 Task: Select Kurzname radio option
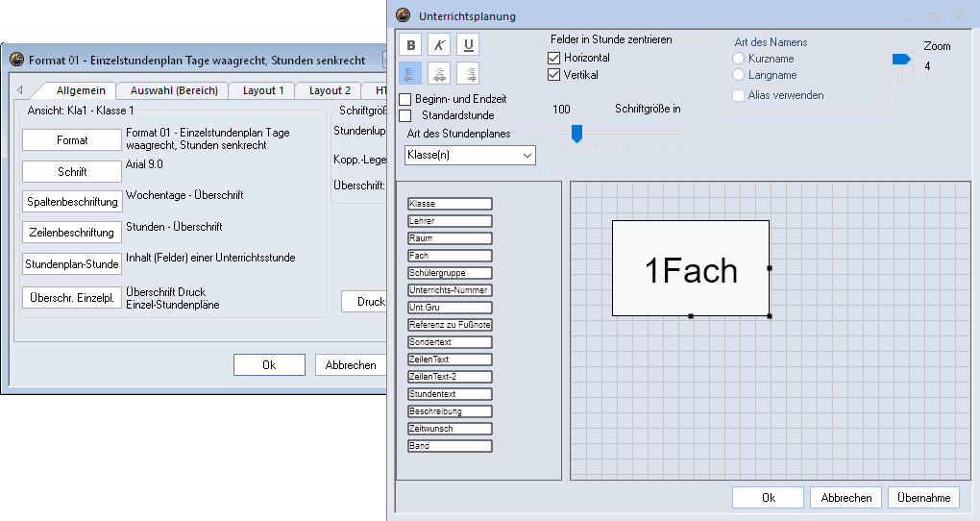738,59
